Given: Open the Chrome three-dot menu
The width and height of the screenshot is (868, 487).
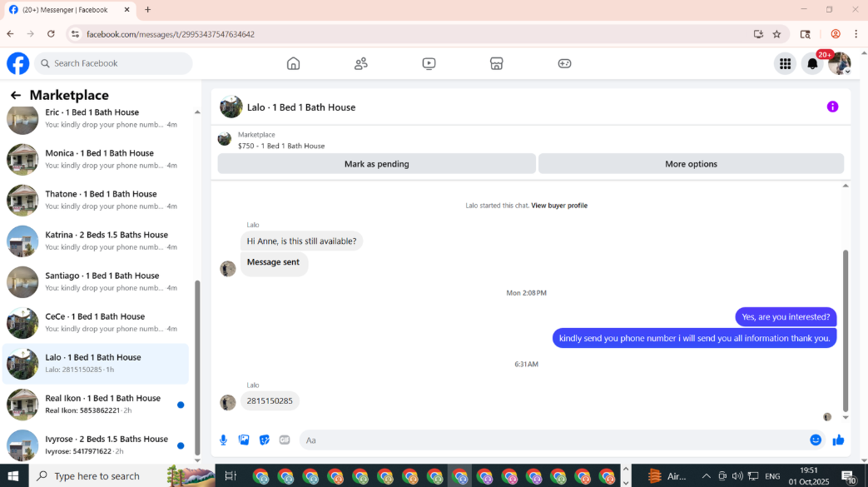Looking at the screenshot, I should click(x=856, y=34).
